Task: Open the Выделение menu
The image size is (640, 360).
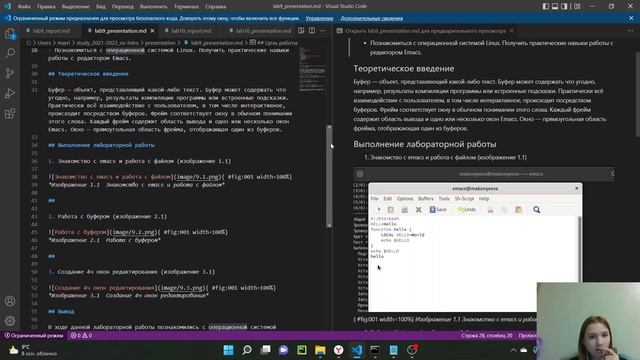Action: 76,7
